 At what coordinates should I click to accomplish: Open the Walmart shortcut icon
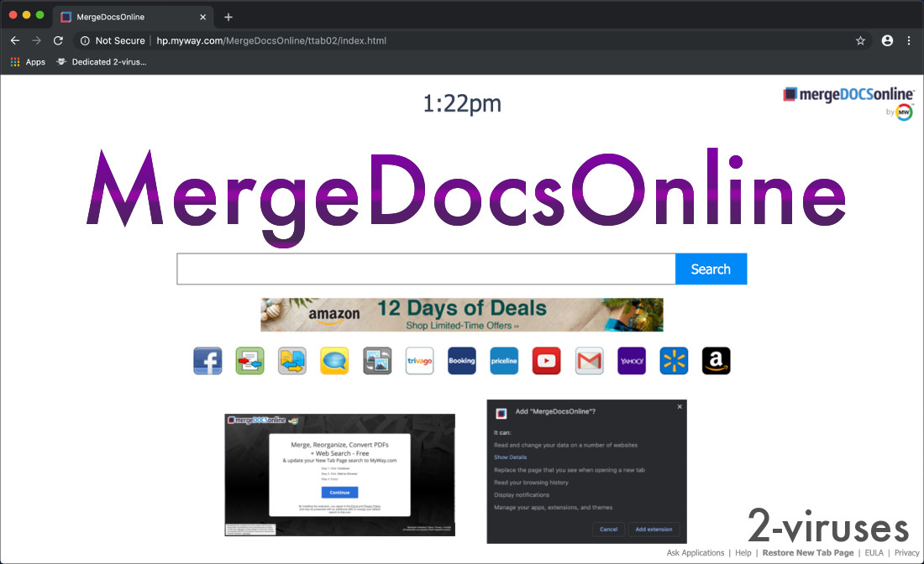674,360
